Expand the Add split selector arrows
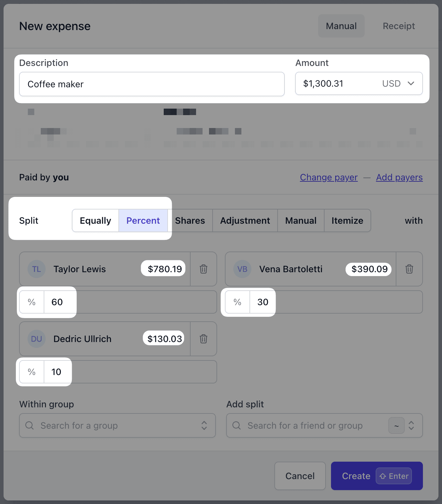The width and height of the screenshot is (442, 504). coord(411,425)
